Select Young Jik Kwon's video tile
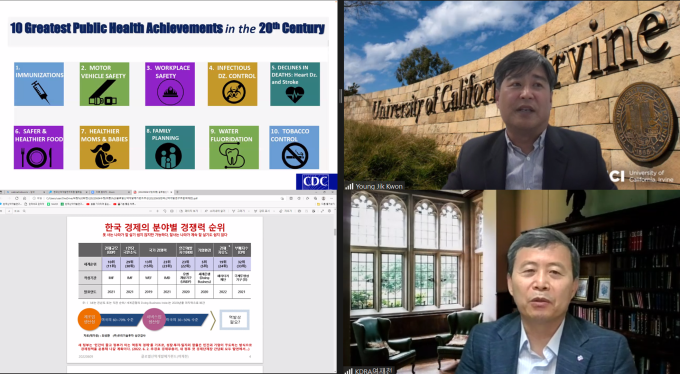 point(512,95)
